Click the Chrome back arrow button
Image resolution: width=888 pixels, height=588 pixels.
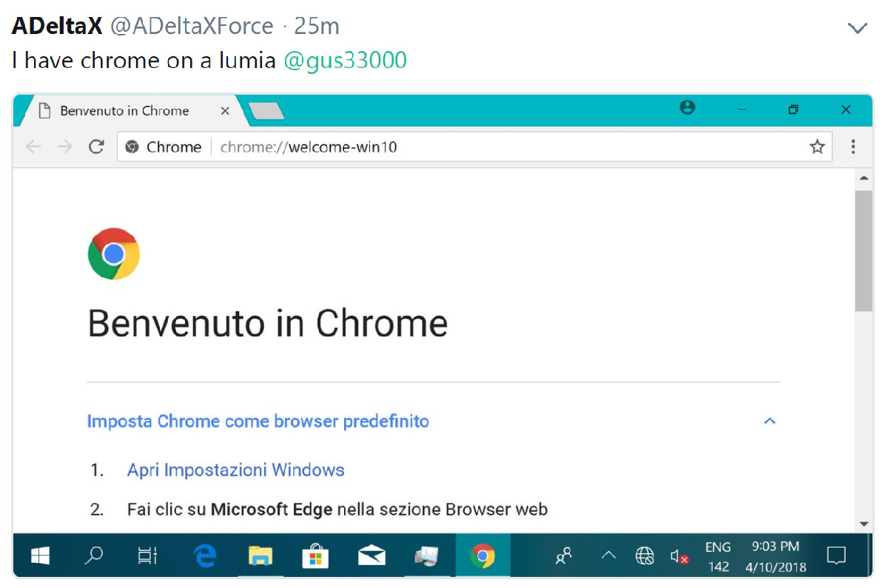(33, 146)
